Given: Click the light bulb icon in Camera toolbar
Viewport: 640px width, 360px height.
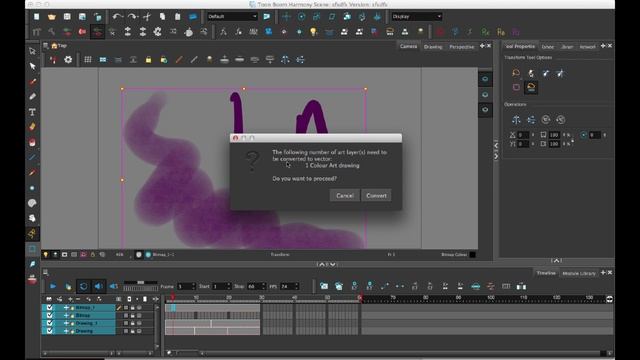Looking at the screenshot, I should pyautogui.click(x=209, y=60).
